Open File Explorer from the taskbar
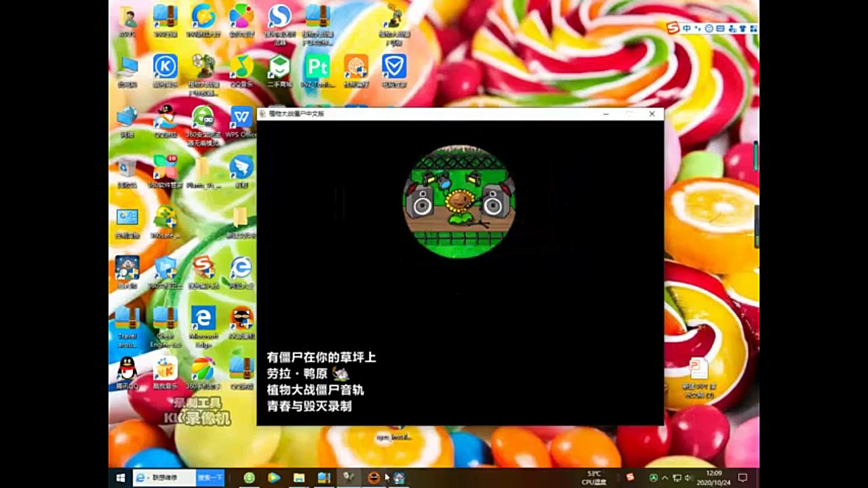This screenshot has height=488, width=868. coord(299,478)
